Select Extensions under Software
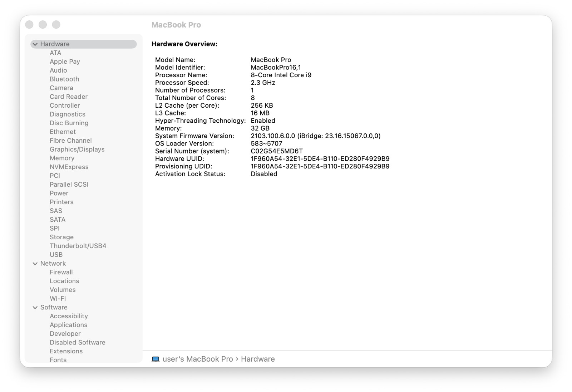572x392 pixels. pos(66,351)
